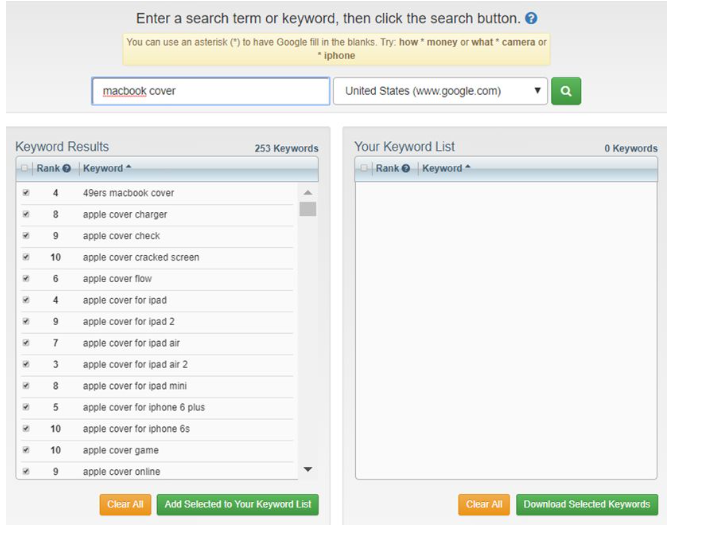Click the 'Keyword Results' panel title
The height and width of the screenshot is (536, 704).
point(62,147)
